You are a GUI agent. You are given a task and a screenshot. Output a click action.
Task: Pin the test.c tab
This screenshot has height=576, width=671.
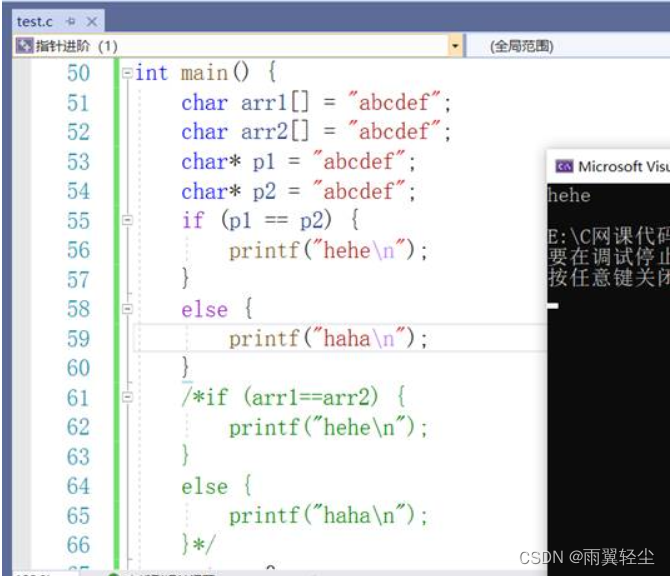(x=71, y=21)
